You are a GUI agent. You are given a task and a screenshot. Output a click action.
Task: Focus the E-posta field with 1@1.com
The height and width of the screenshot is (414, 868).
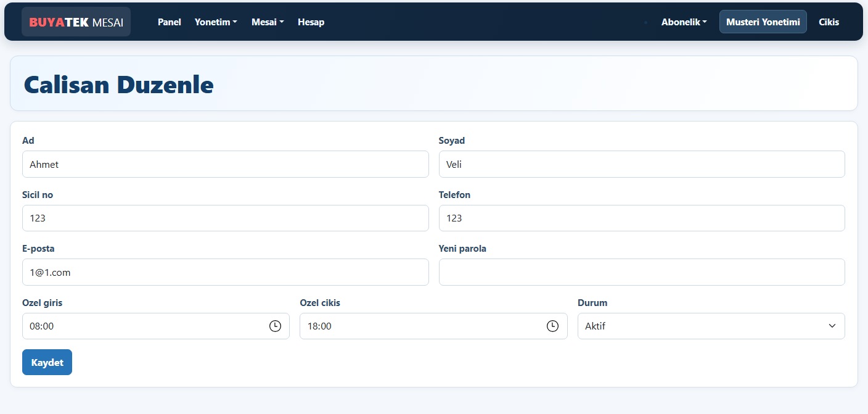pyautogui.click(x=225, y=272)
